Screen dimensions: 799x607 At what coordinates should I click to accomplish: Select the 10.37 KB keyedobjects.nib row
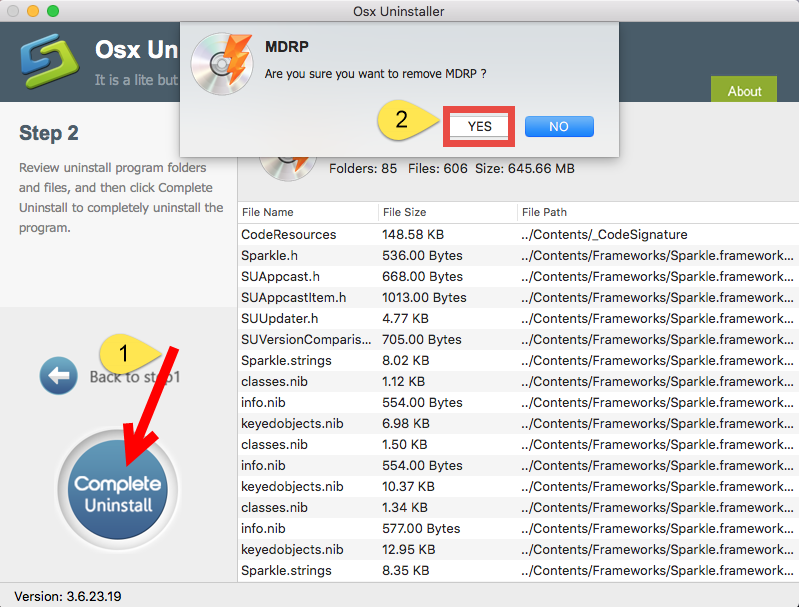pyautogui.click(x=518, y=486)
